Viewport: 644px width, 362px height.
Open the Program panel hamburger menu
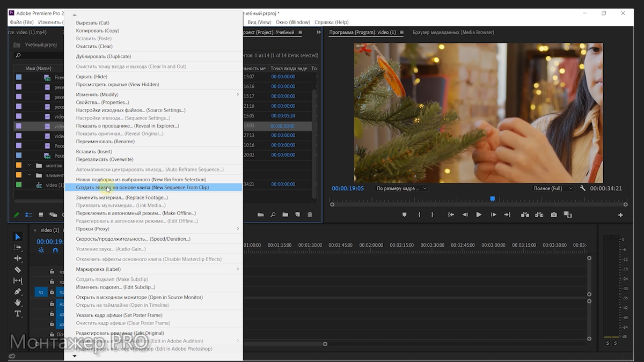(x=401, y=32)
